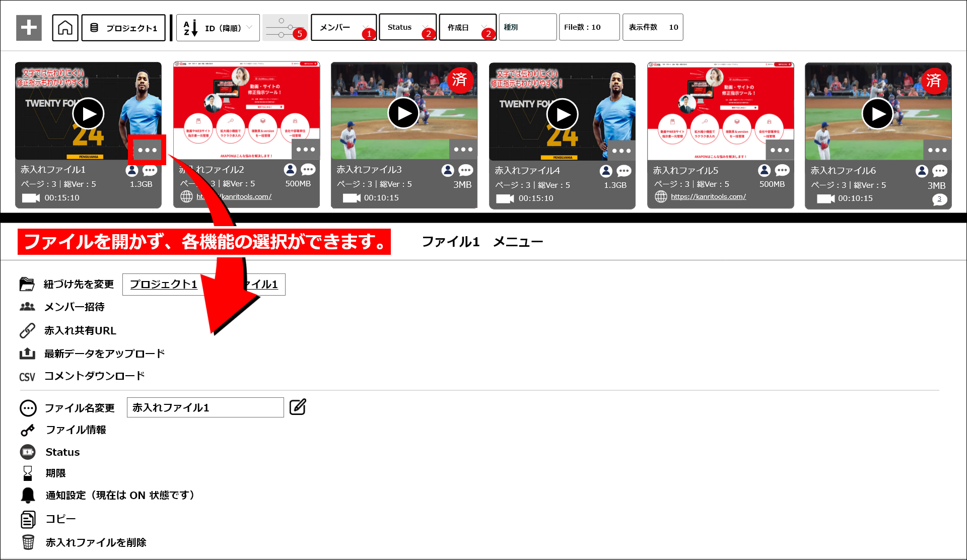This screenshot has height=560, width=967.
Task: Select メンバー招待 menu item
Action: tap(74, 307)
